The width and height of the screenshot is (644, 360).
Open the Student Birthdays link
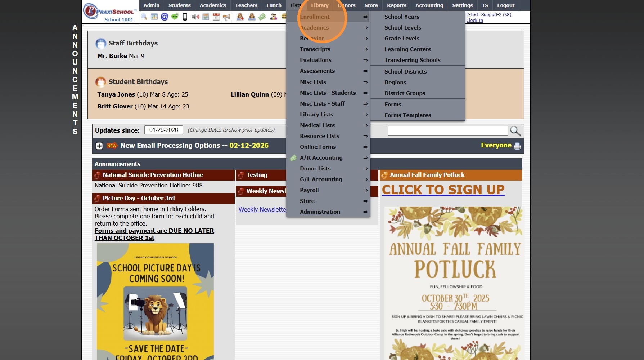[x=138, y=82]
